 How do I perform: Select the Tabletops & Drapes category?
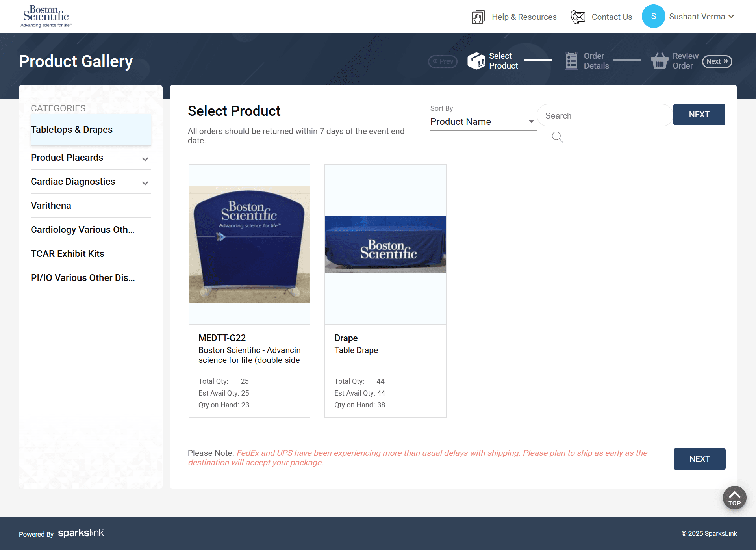71,130
